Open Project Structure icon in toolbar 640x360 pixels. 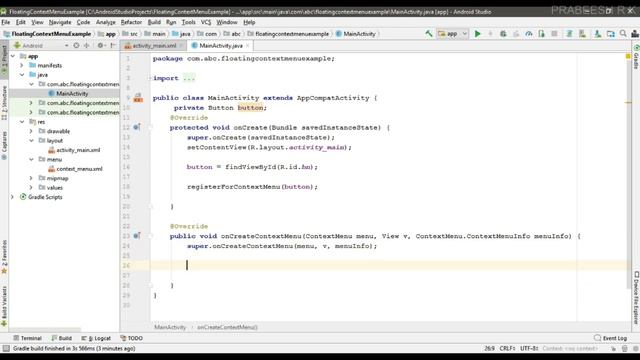pyautogui.click(x=611, y=34)
